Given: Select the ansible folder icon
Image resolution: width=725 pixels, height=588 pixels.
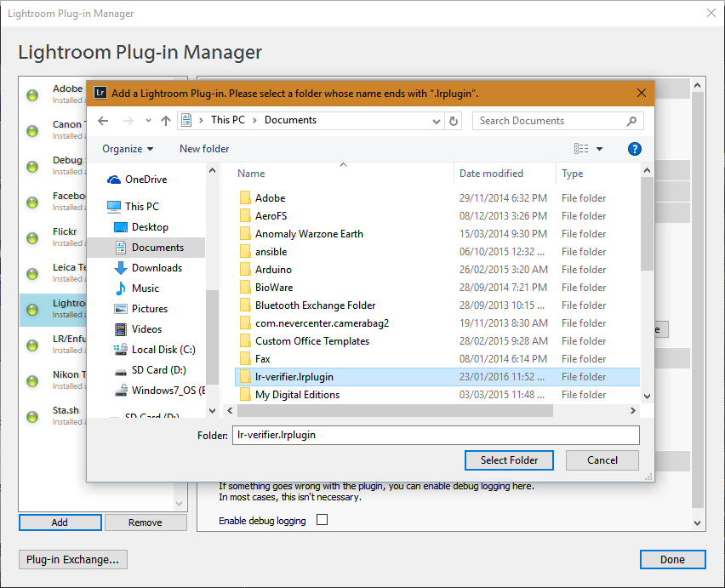Looking at the screenshot, I should coord(245,252).
